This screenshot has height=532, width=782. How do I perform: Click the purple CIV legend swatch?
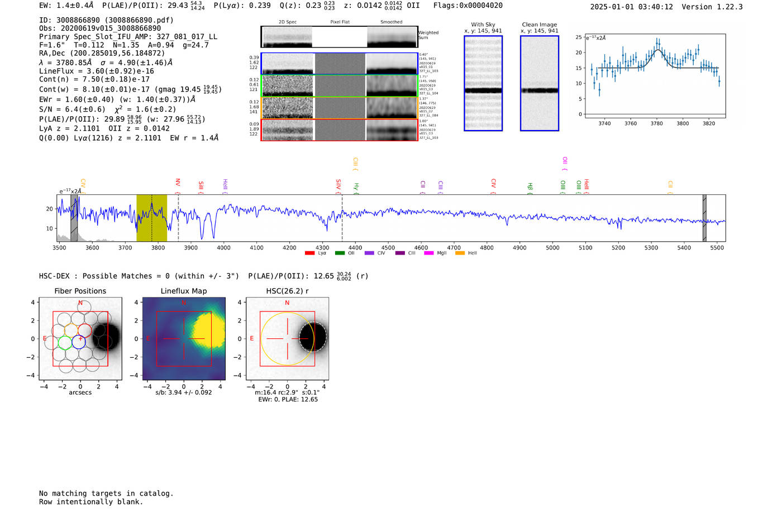[x=369, y=253]
